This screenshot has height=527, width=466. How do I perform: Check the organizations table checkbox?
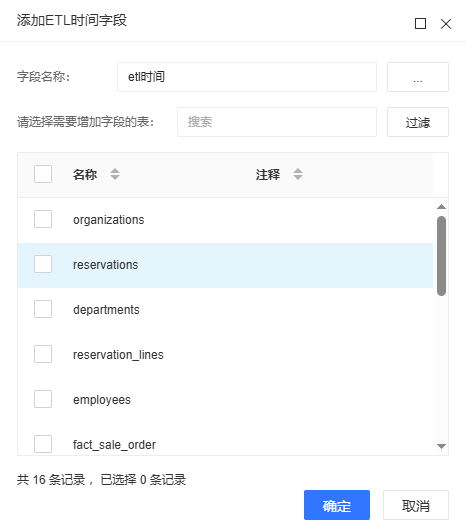[43, 219]
